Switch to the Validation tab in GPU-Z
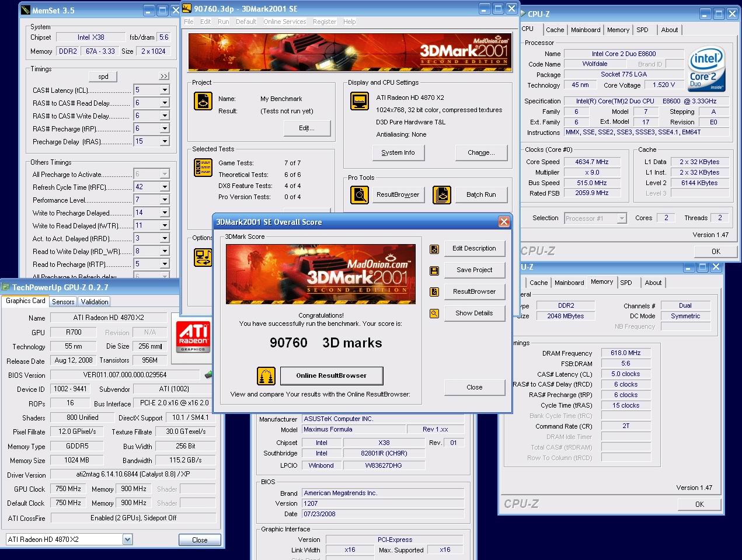742x560 pixels. coord(94,302)
